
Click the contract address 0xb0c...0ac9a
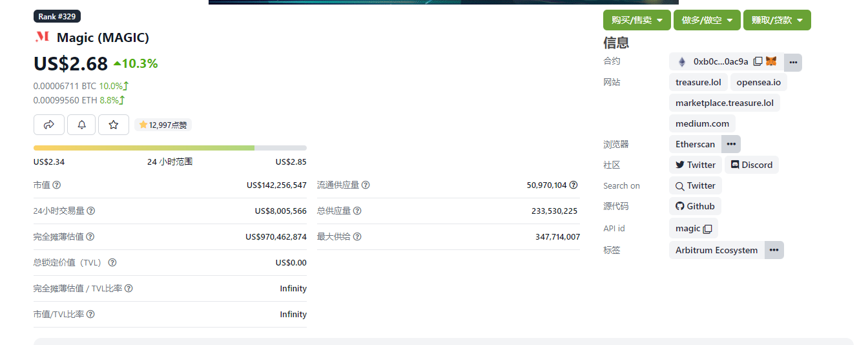point(721,62)
